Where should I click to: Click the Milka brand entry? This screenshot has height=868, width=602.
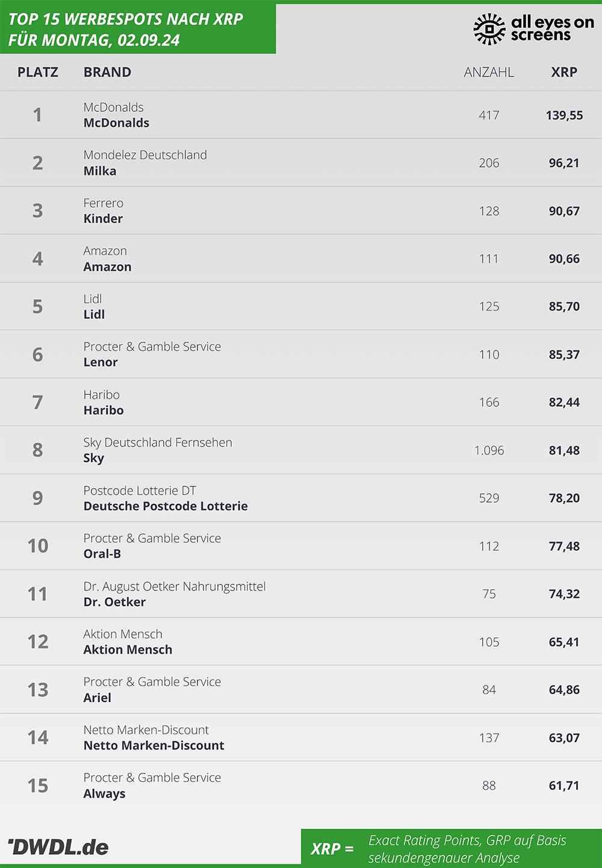(100, 171)
